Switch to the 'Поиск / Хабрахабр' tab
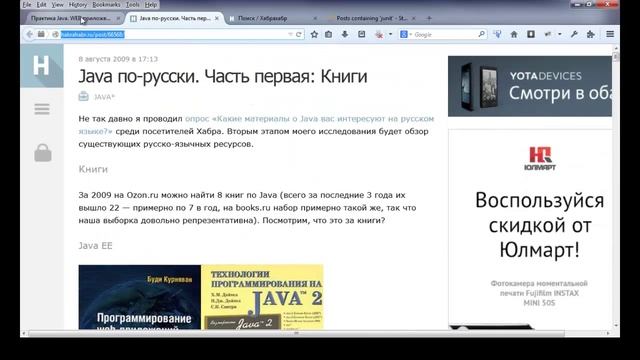Image resolution: width=640 pixels, height=360 pixels. [x=272, y=18]
